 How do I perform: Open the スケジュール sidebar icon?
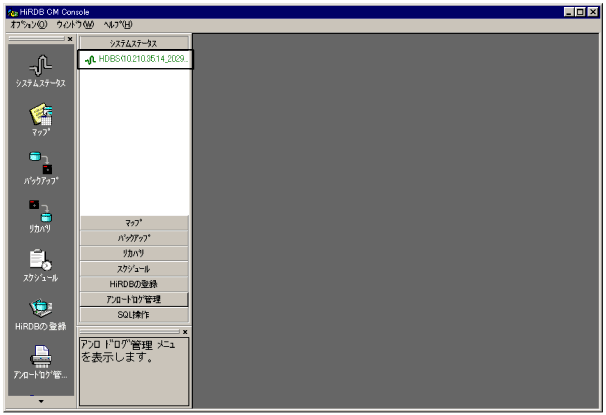[x=41, y=260]
